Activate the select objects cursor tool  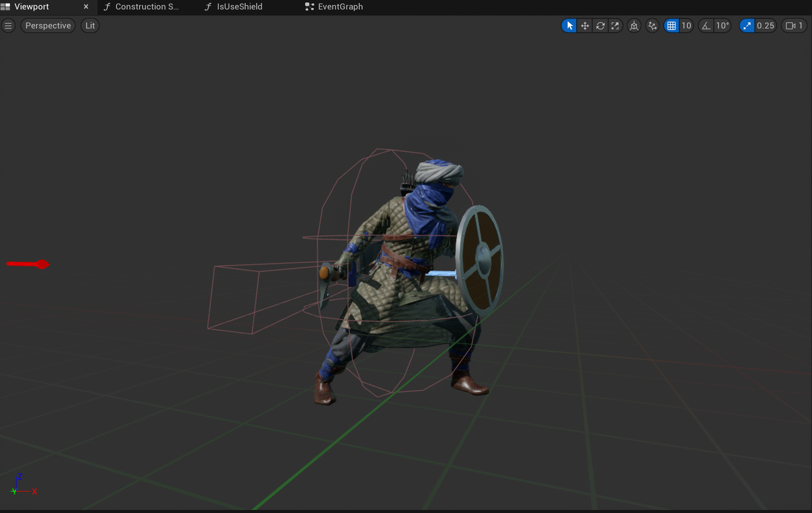coord(569,25)
